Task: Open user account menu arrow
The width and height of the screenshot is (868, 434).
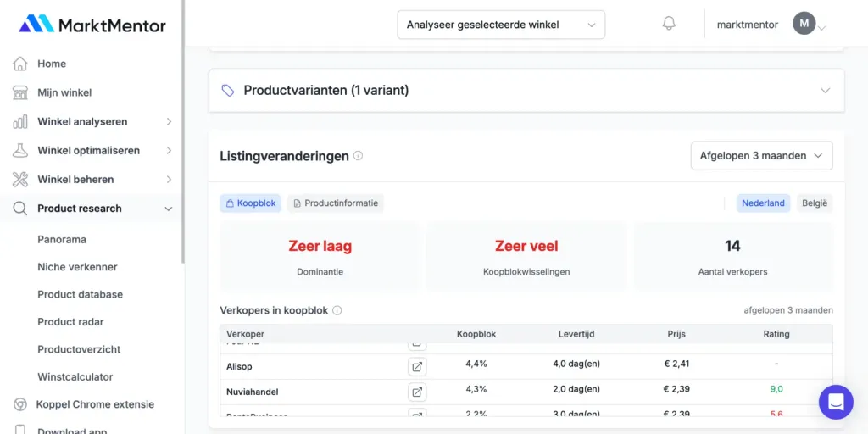Action: [x=821, y=28]
